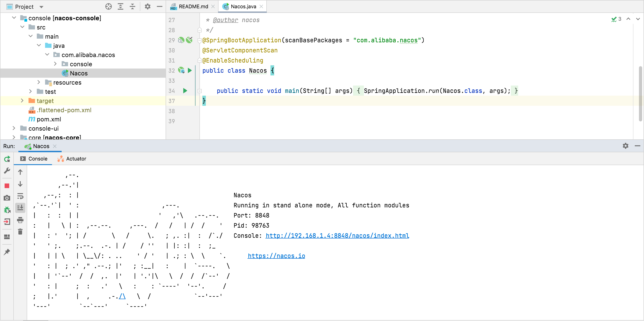644x321 pixels.
Task: Click the editor vertical scrollbar
Action: [641, 94]
